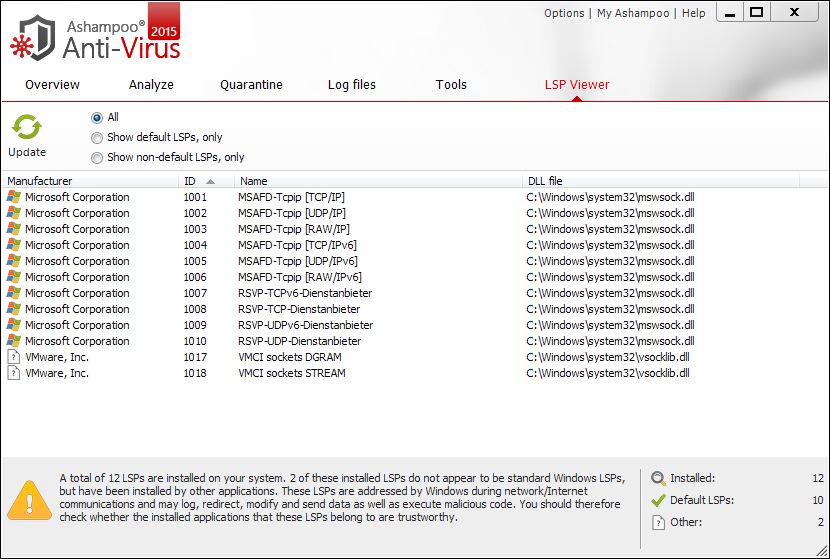Click the green Update refresh icon
This screenshot has width=830, height=559.
[26, 128]
